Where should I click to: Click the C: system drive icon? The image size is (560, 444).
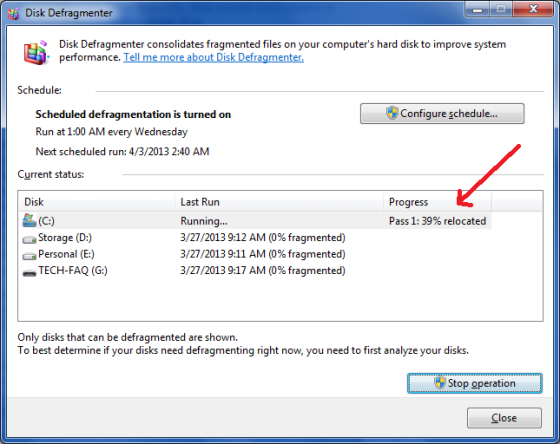[29, 221]
